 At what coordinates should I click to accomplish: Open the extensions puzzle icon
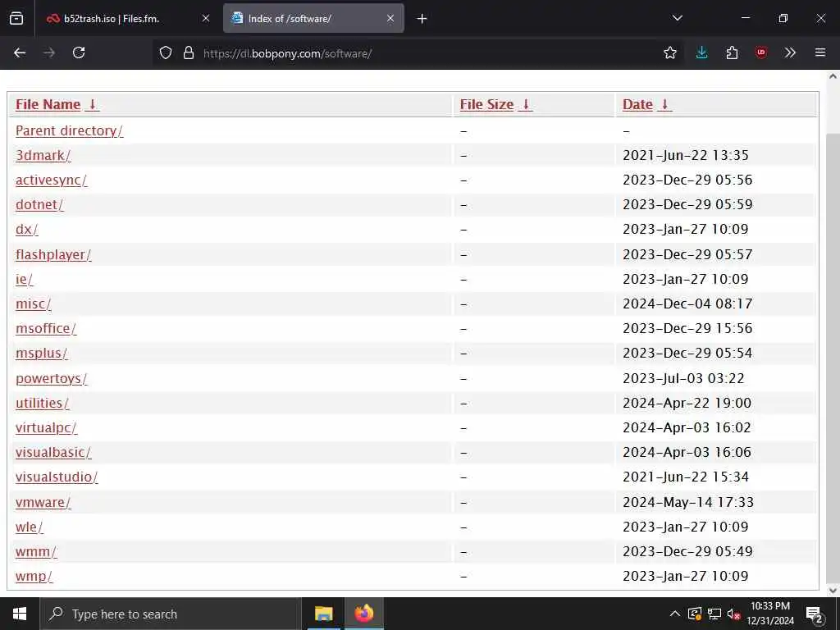[x=732, y=52]
